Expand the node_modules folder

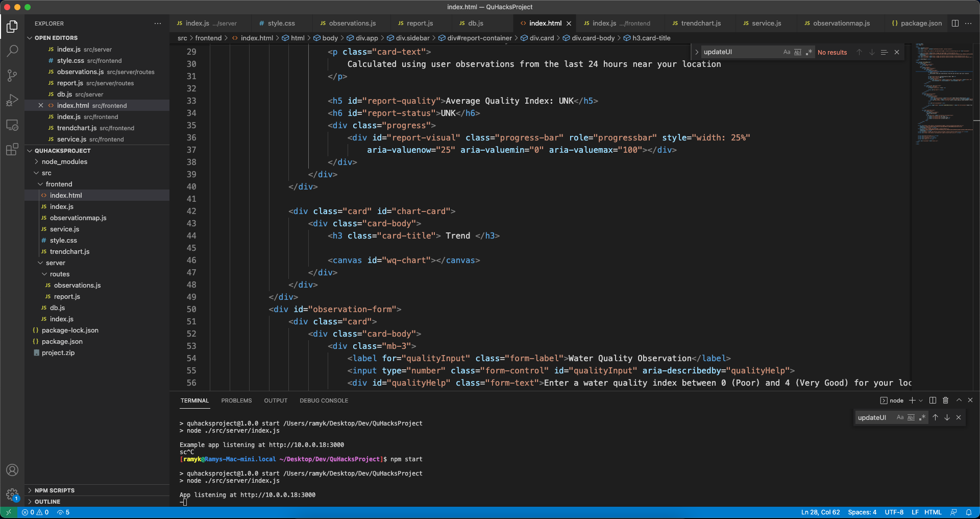[x=64, y=162]
